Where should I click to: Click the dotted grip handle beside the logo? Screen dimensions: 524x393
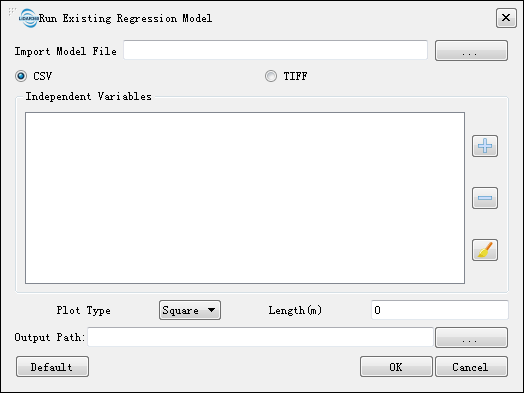pyautogui.click(x=12, y=12)
